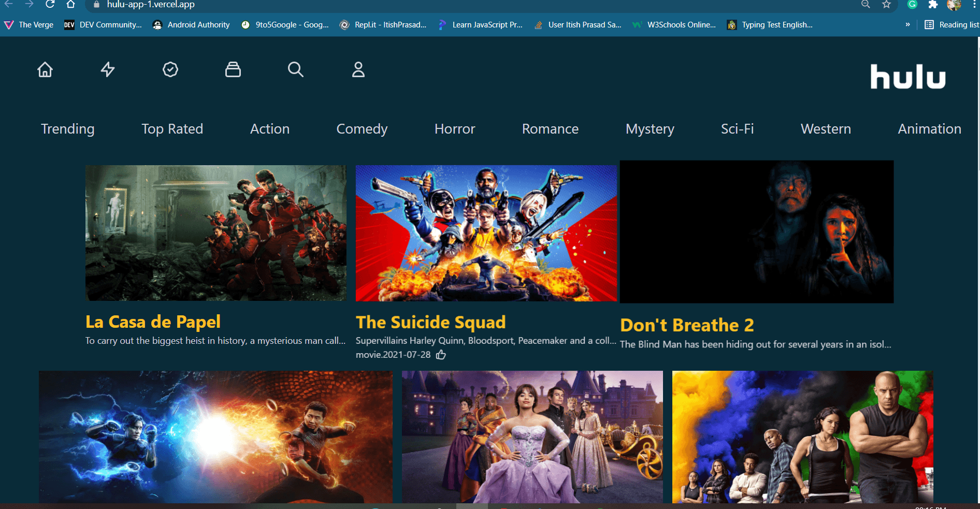Click the La Casa de Papel poster
The height and width of the screenshot is (509, 980).
coord(216,233)
